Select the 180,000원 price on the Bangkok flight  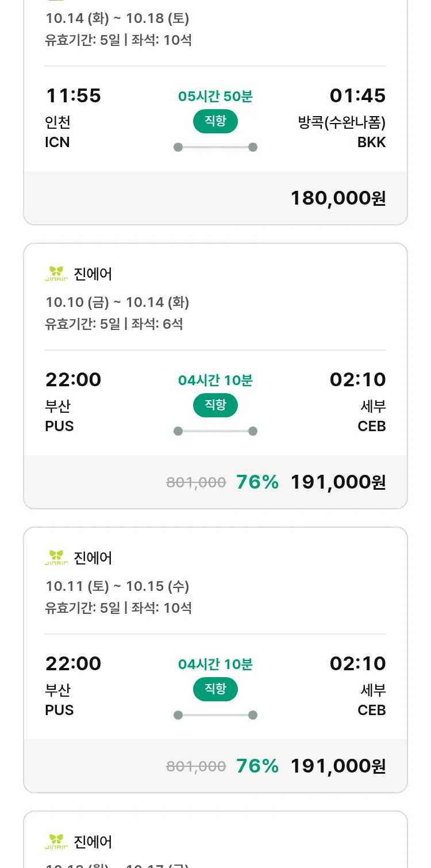338,198
